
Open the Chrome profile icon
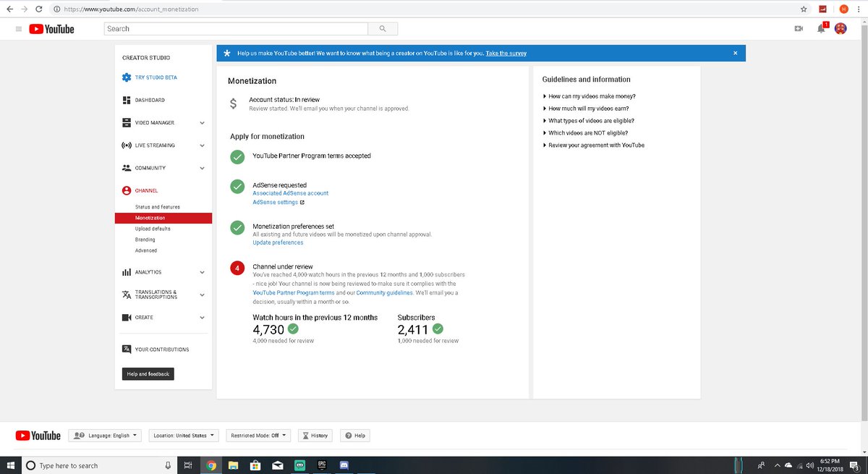click(843, 9)
